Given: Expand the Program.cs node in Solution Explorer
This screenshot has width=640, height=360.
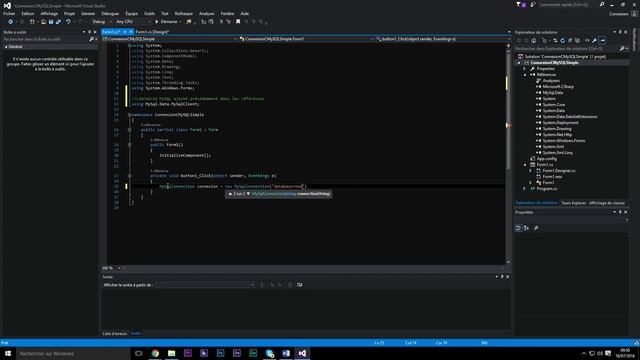Looking at the screenshot, I should pyautogui.click(x=525, y=189).
